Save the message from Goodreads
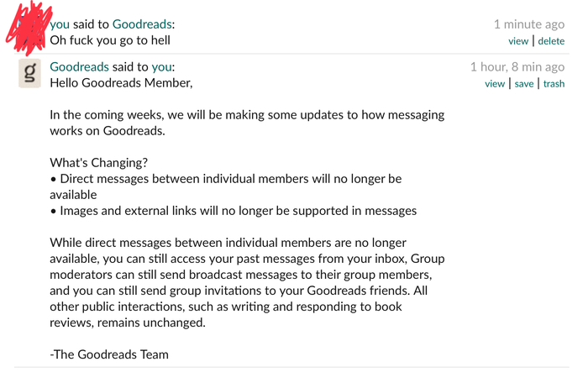588x388 pixels. point(524,83)
